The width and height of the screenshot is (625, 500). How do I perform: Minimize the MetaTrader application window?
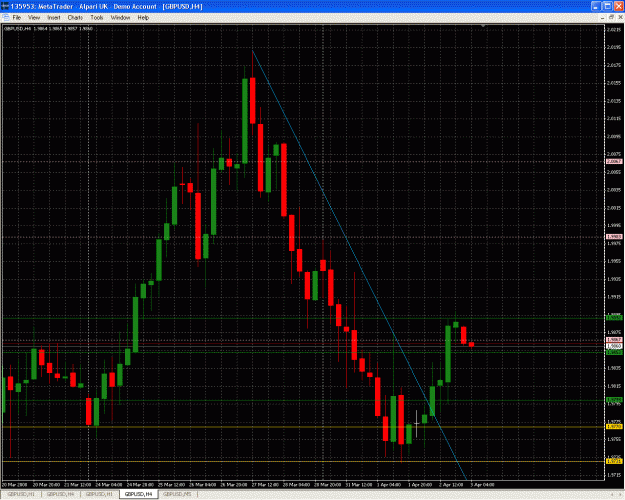pyautogui.click(x=596, y=6)
